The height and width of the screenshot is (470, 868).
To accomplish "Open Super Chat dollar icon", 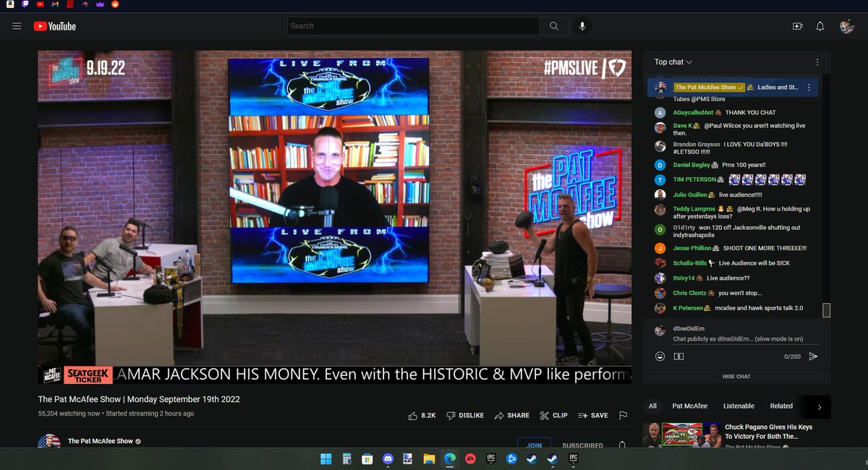I will (x=679, y=356).
